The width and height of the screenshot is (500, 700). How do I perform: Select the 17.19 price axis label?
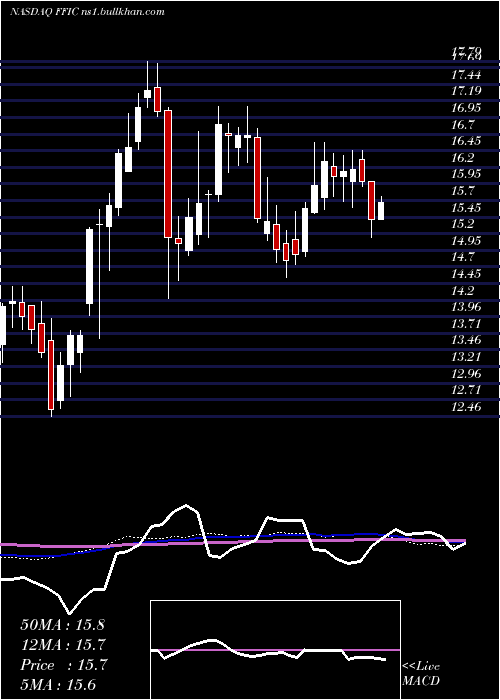(466, 91)
